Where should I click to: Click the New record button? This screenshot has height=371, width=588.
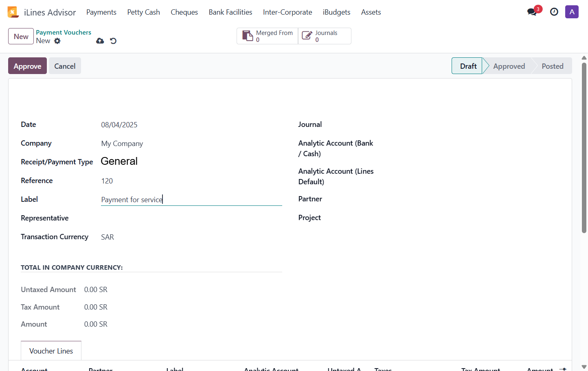21,36
